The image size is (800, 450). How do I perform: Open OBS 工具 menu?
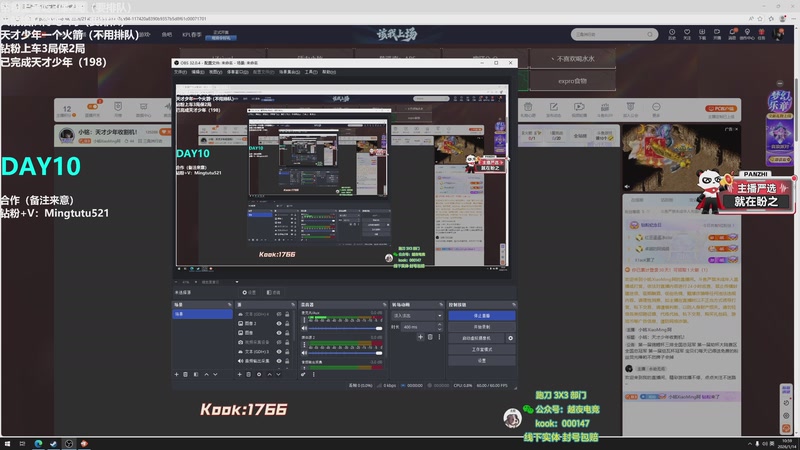311,72
